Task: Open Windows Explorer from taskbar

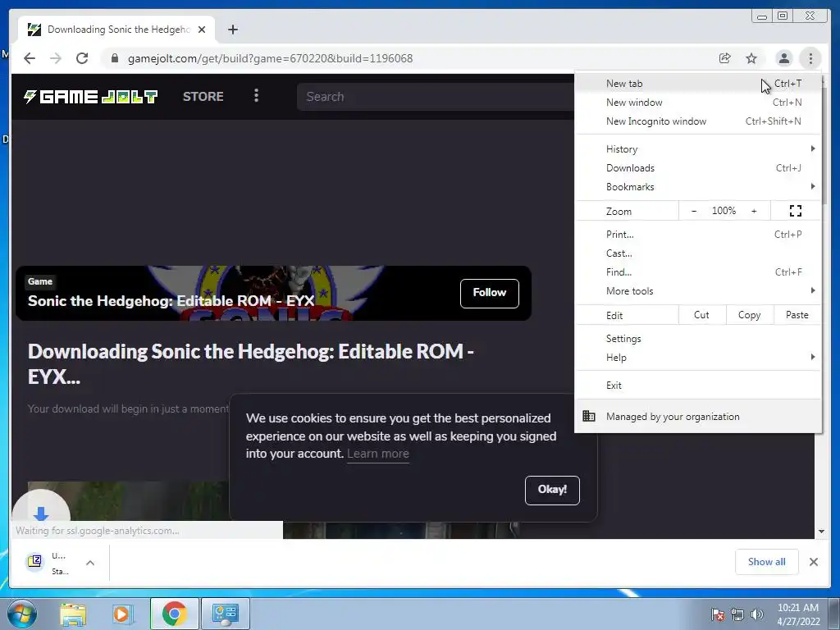Action: pos(73,614)
